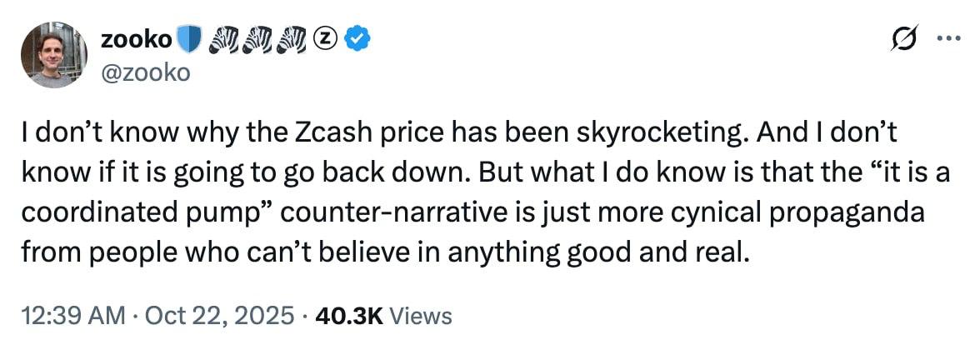This screenshot has width=980, height=340.
Task: Click the 12:39 AM timestamp
Action: tap(72, 316)
